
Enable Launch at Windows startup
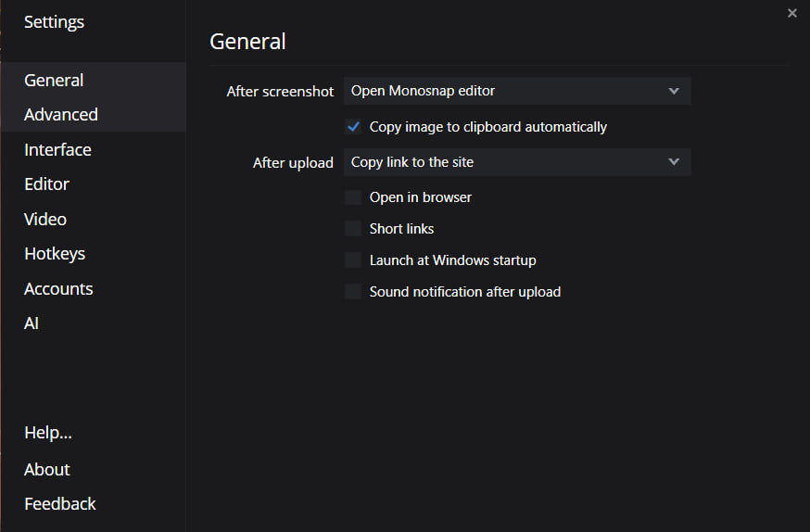[x=353, y=260]
